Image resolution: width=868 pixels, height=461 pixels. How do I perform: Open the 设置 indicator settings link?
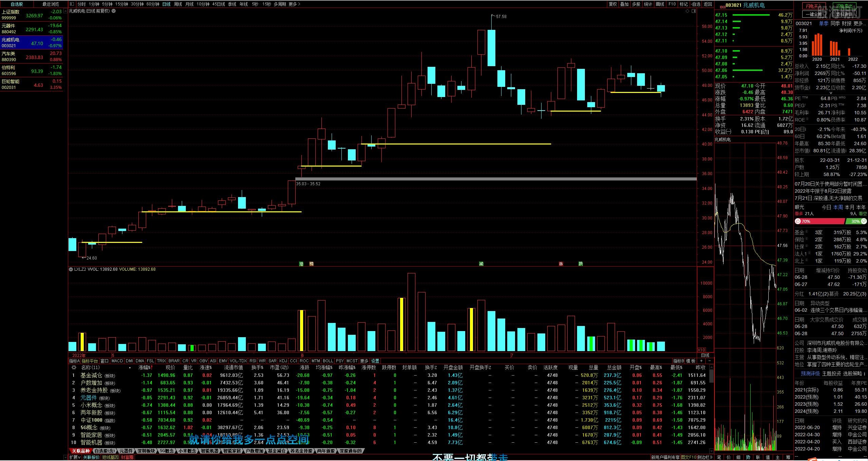pyautogui.click(x=375, y=361)
